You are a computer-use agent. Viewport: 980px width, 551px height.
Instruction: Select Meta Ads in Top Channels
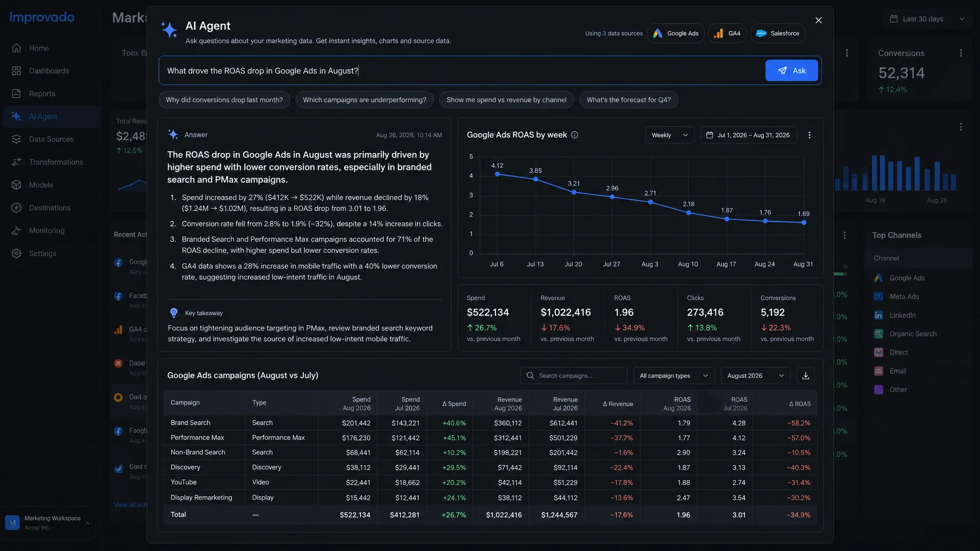coord(904,297)
